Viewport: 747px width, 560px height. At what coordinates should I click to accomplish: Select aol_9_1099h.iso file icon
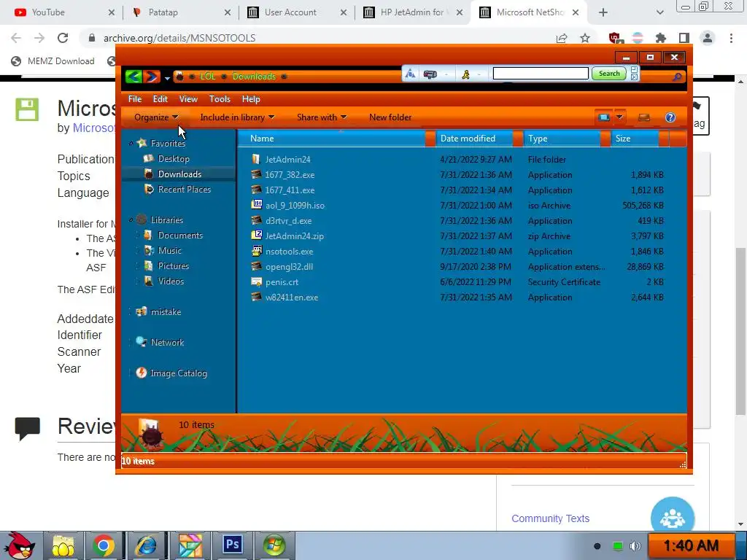[257, 205]
